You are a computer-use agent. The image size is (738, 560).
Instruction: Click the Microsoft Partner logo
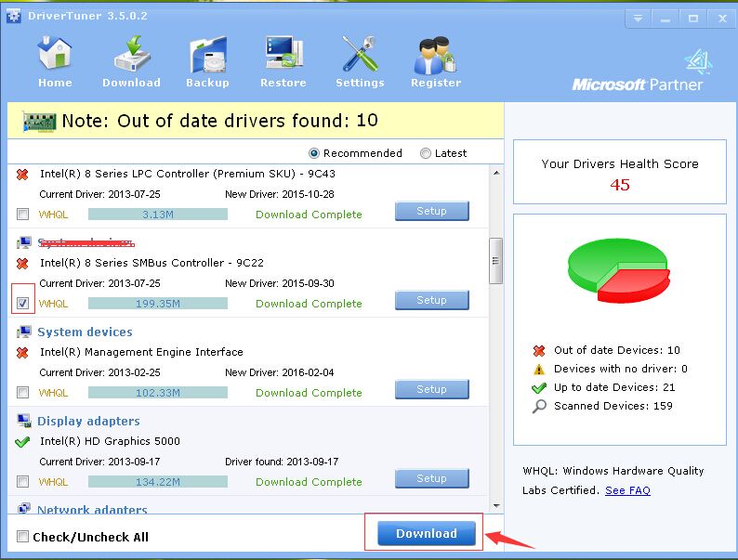coord(643,71)
